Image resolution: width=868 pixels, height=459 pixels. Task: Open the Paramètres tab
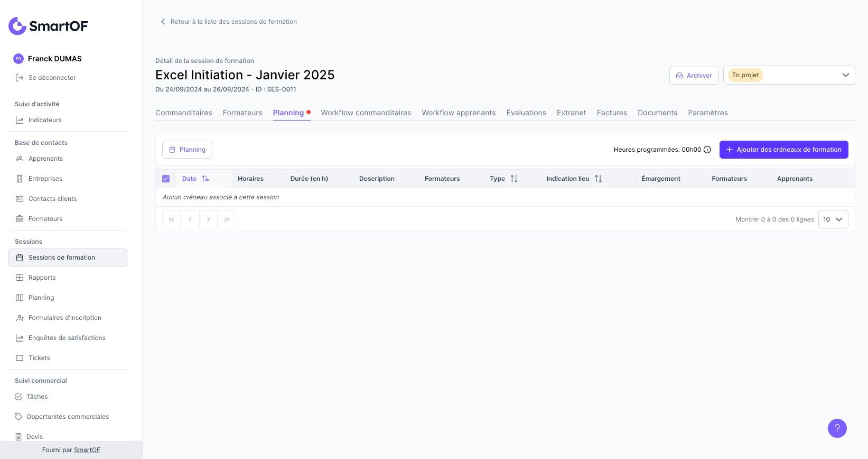pyautogui.click(x=708, y=113)
